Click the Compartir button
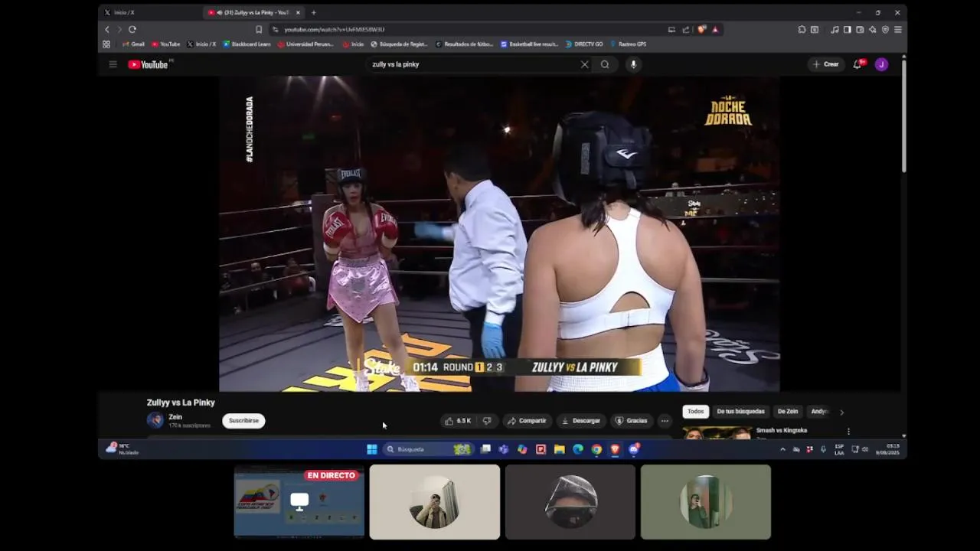The width and height of the screenshot is (980, 551). (527, 420)
